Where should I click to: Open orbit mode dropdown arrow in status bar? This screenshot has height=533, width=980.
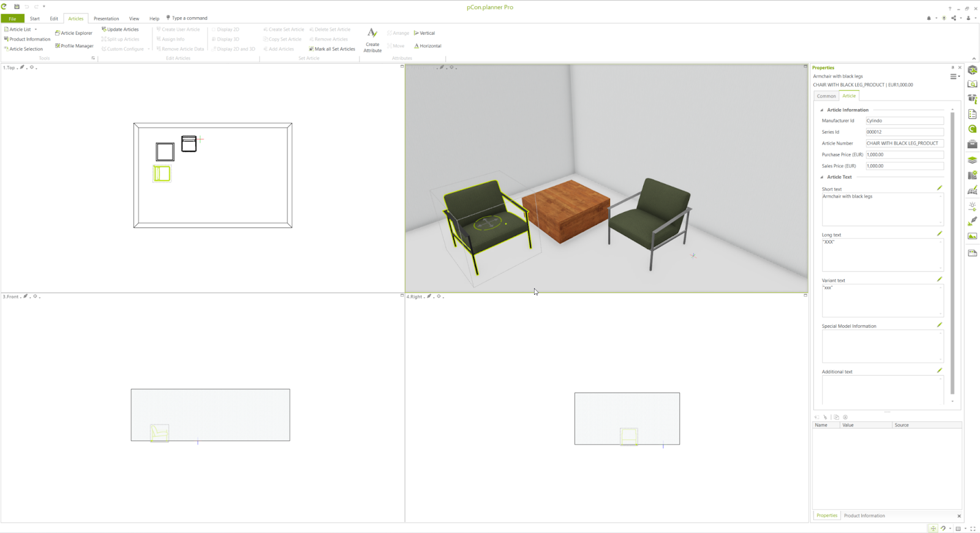[x=950, y=529]
